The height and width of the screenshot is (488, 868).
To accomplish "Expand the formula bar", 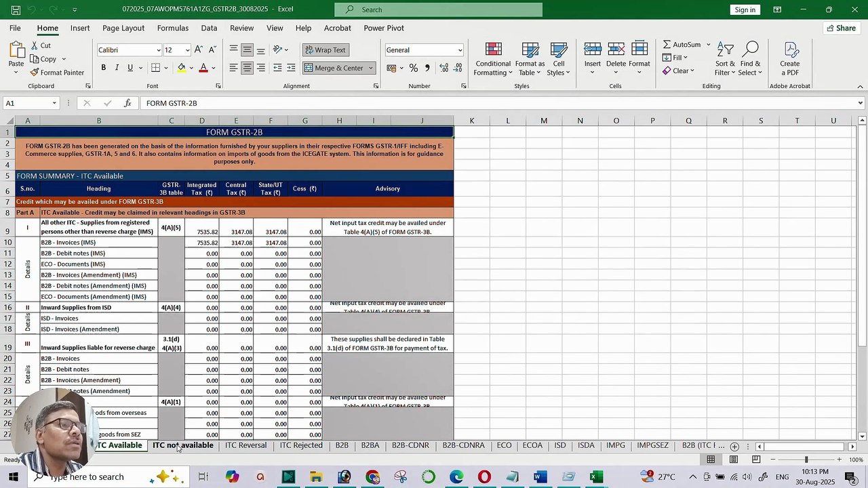I will 861,103.
